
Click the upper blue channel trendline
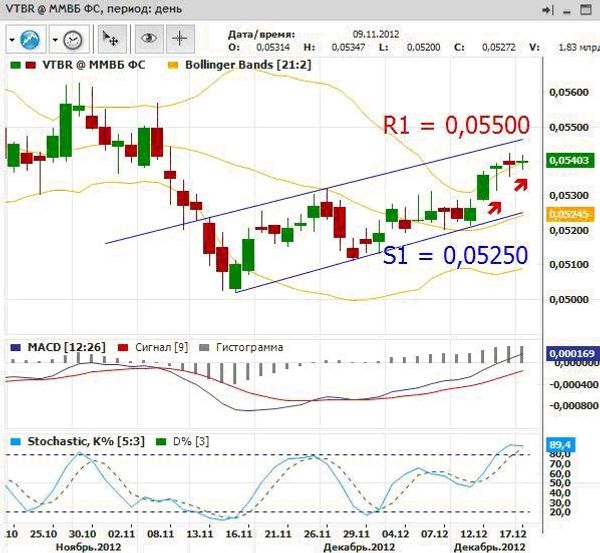tap(314, 191)
